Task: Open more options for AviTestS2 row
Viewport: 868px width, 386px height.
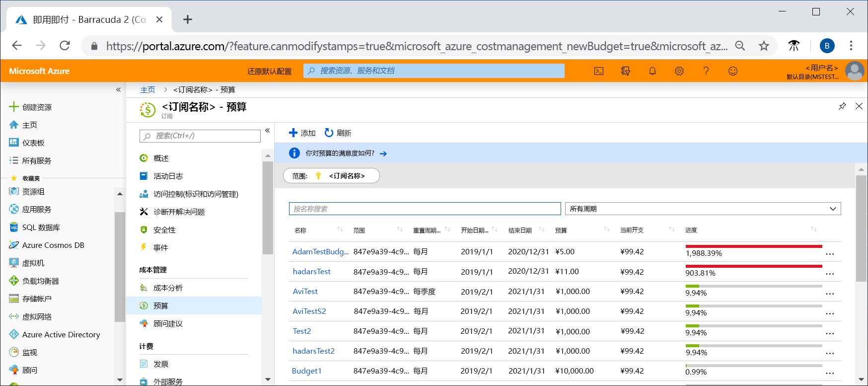Action: pyautogui.click(x=830, y=313)
